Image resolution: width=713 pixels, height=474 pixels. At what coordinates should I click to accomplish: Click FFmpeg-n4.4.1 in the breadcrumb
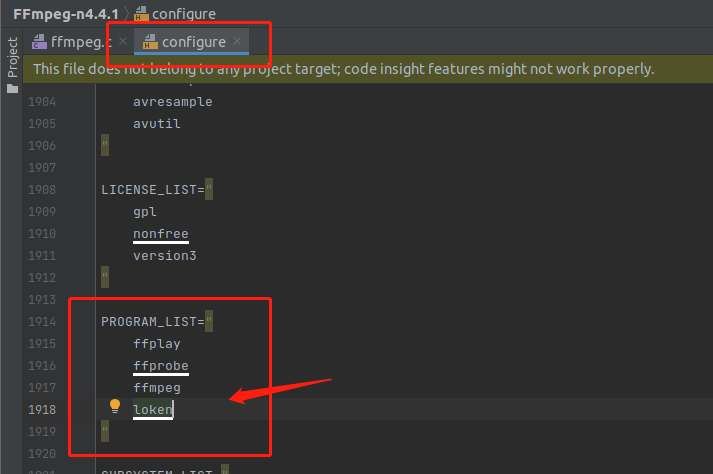[65, 14]
